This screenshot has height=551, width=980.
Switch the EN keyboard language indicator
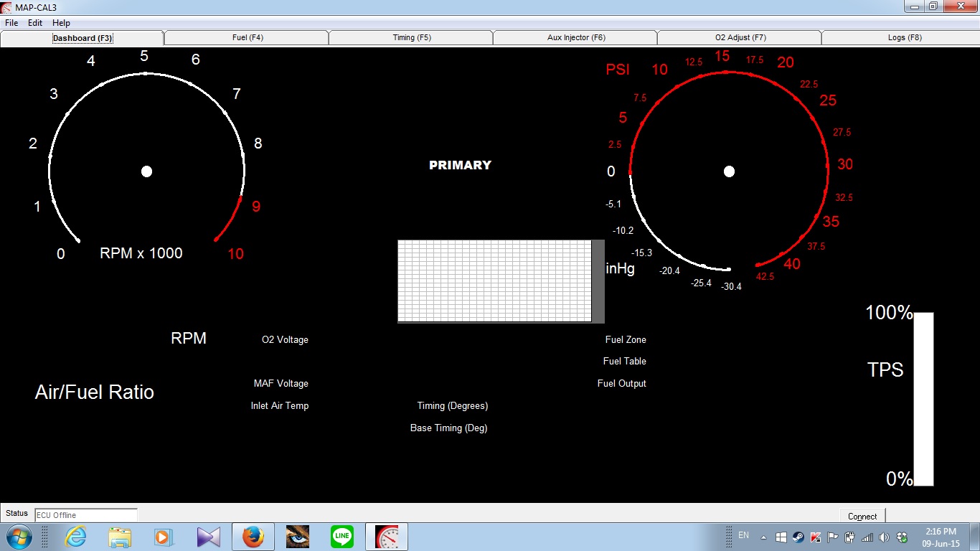pyautogui.click(x=743, y=536)
